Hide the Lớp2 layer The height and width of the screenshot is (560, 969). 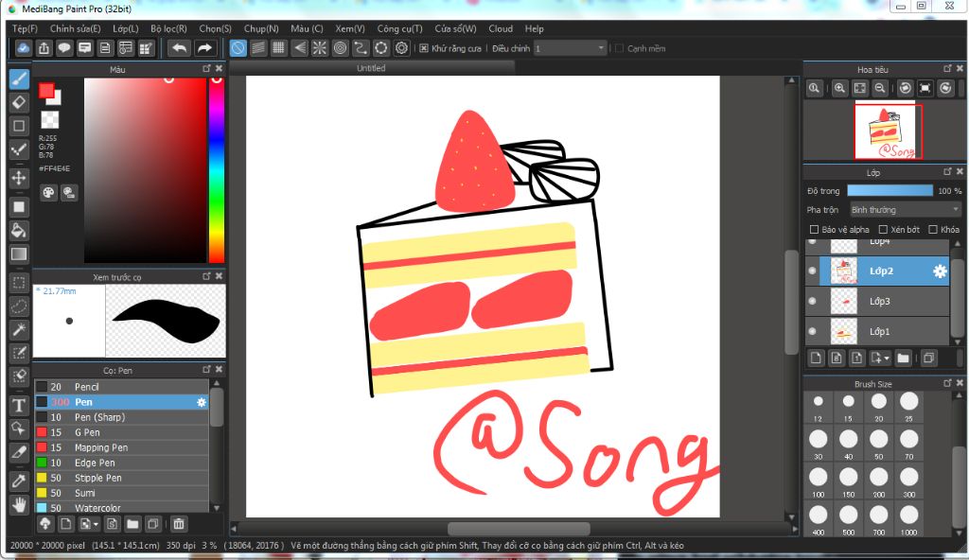tap(813, 271)
